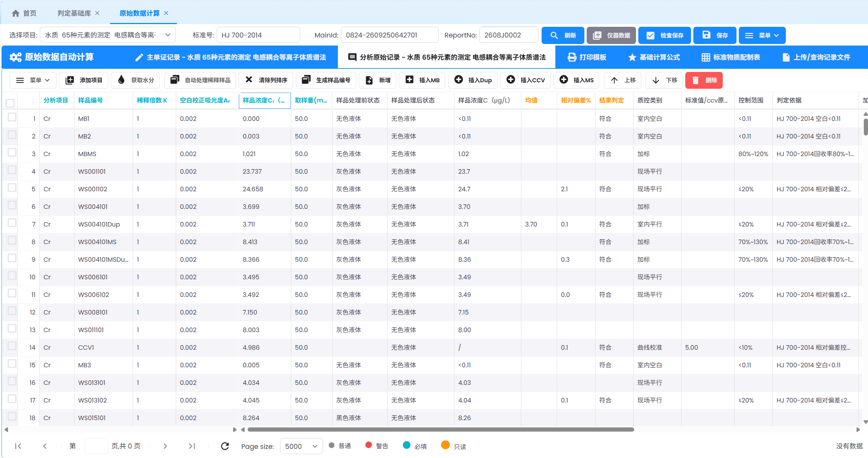Click 插入Dup button
Screen dimensions: 868x458
[473, 80]
